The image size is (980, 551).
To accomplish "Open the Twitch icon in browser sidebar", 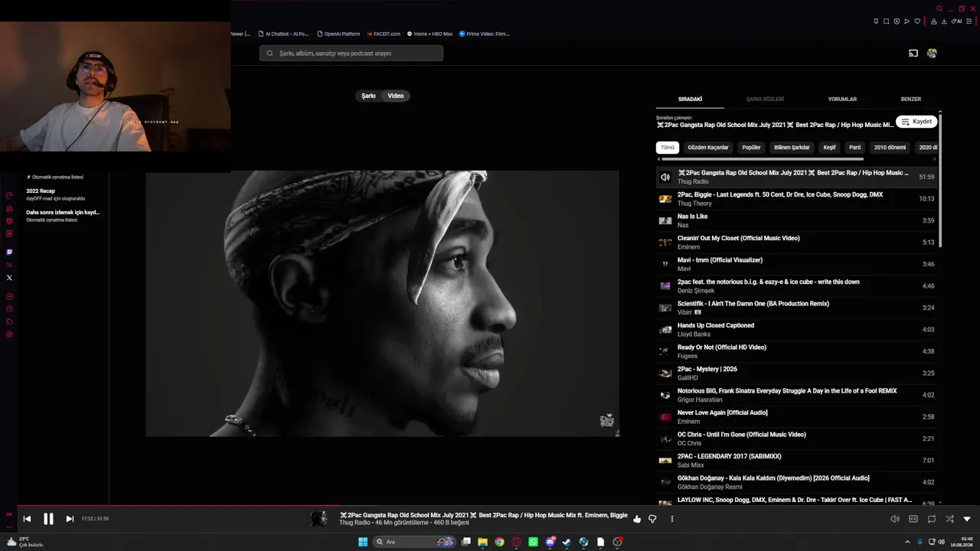I will pos(9,252).
